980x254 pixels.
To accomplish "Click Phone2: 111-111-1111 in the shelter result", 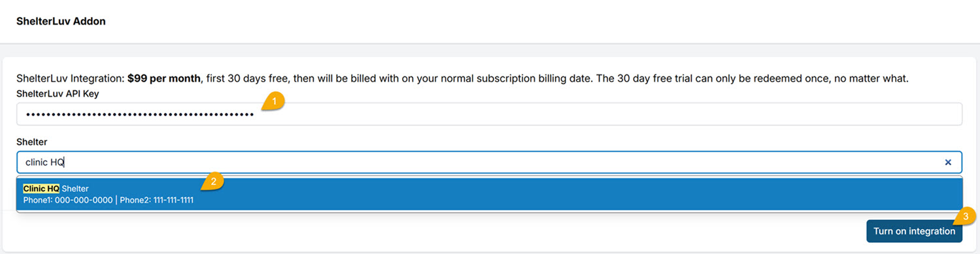I will tap(157, 200).
